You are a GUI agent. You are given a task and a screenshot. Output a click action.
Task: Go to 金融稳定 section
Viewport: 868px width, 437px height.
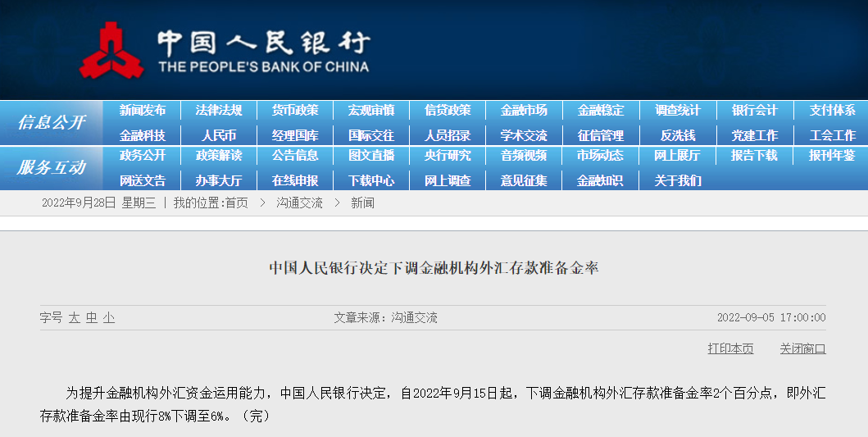[601, 110]
